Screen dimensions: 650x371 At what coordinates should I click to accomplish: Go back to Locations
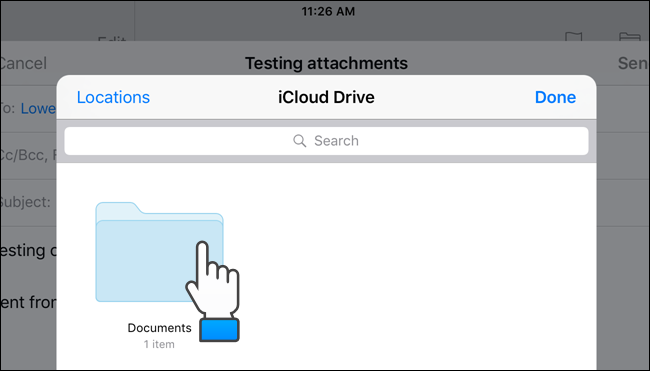113,97
